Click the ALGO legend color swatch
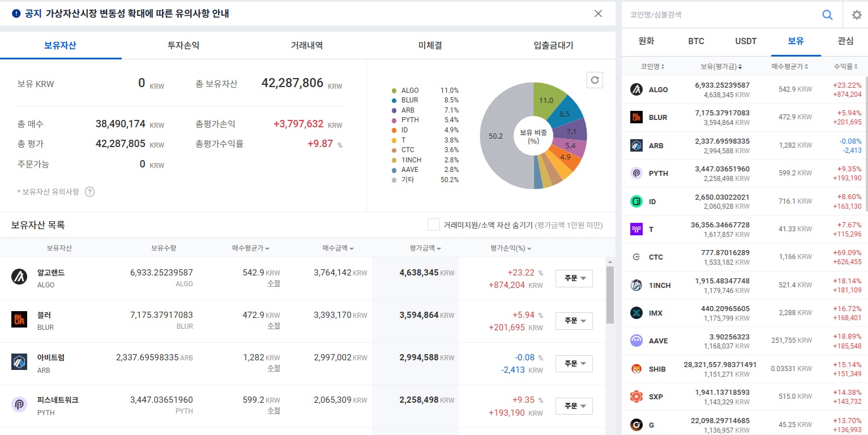This screenshot has width=868, height=435. tap(394, 91)
